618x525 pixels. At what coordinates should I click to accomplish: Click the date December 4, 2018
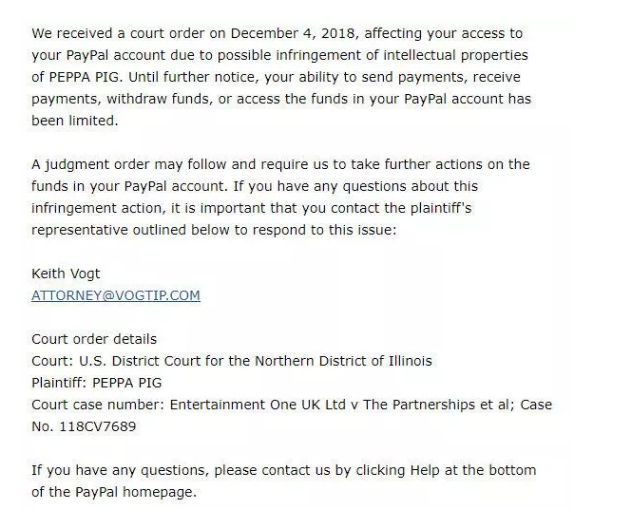(293, 34)
